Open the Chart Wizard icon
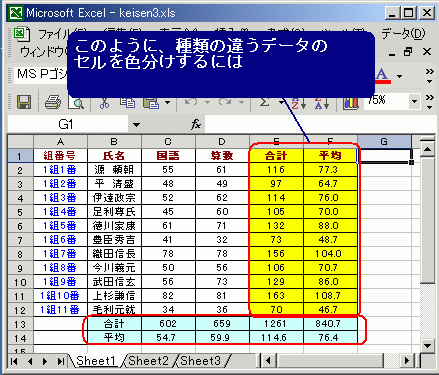 click(x=351, y=103)
